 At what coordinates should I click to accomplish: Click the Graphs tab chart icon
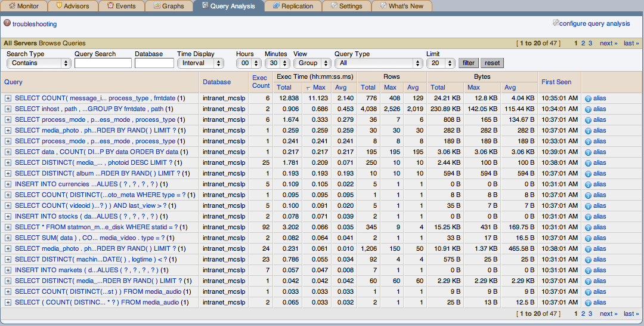coord(156,6)
